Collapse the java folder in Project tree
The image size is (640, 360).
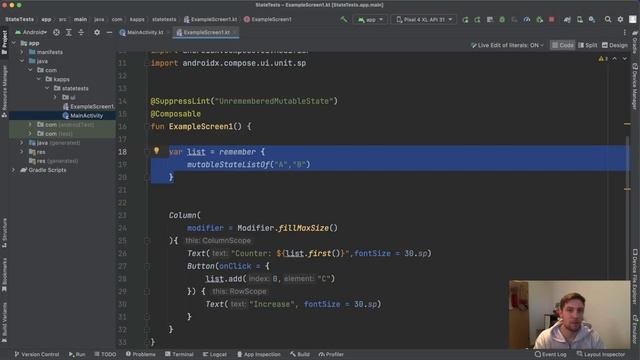(22, 61)
